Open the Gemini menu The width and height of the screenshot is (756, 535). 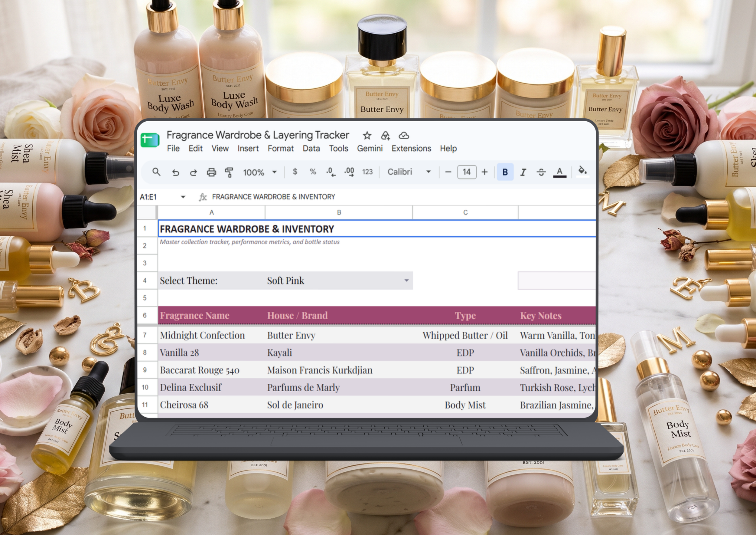pyautogui.click(x=370, y=149)
